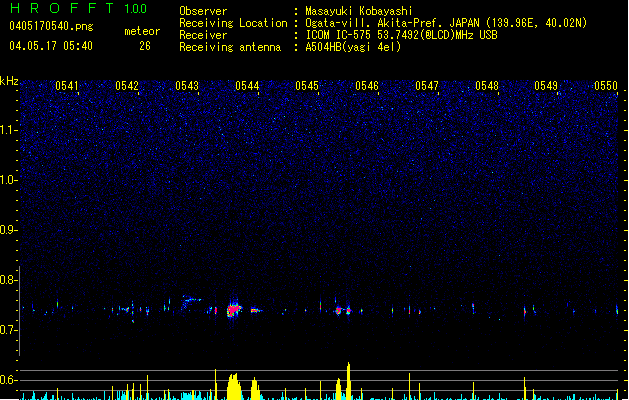Click the 0.7 kHz axis label
This screenshot has height=400, width=629.
point(9,330)
